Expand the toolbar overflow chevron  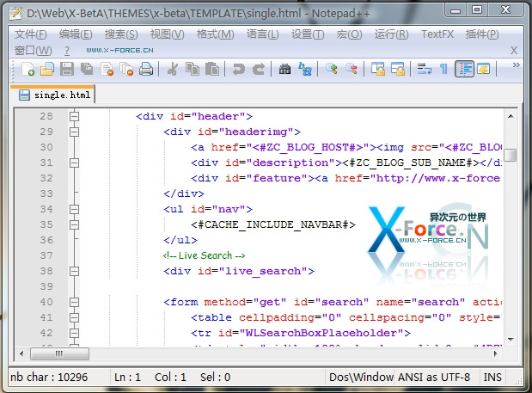point(516,64)
